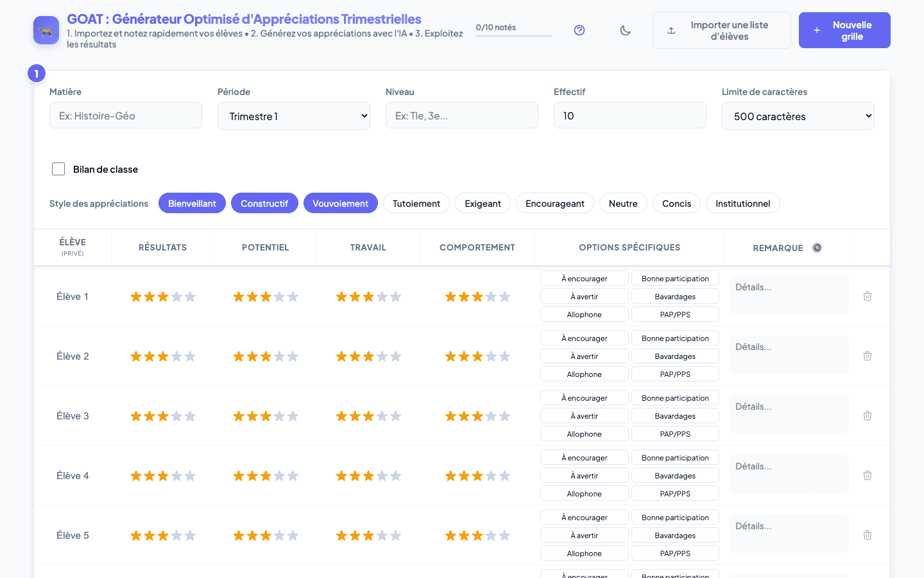Set Élève 1 Résultats to five stars
The width and height of the screenshot is (924, 578).
[x=190, y=297]
